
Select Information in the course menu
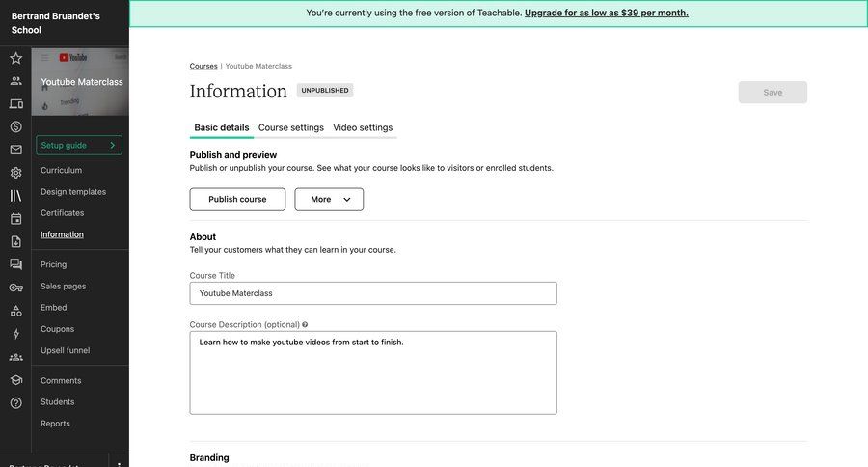62,234
